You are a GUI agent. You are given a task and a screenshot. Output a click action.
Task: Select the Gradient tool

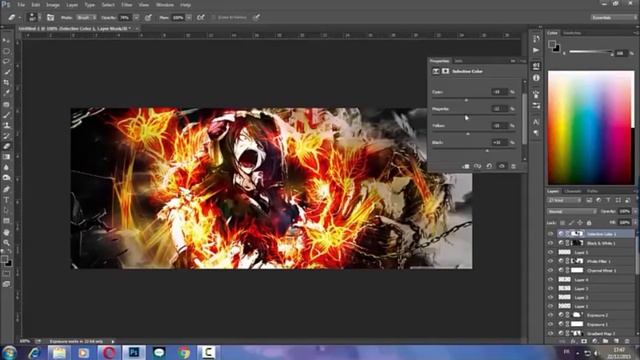tap(6, 157)
